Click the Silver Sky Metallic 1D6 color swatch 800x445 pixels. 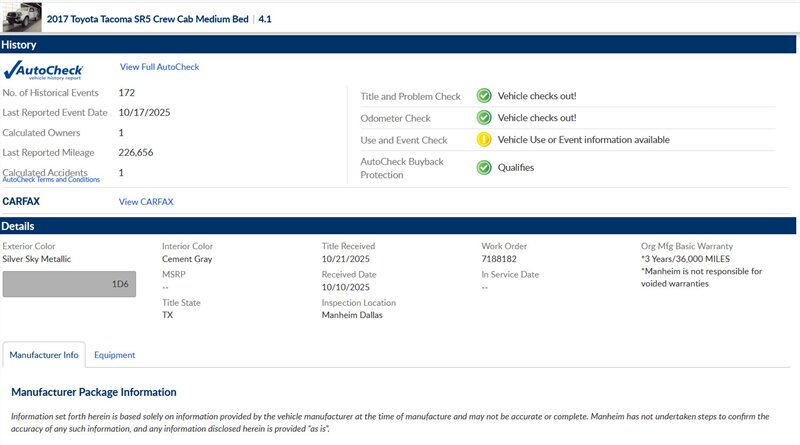68,284
